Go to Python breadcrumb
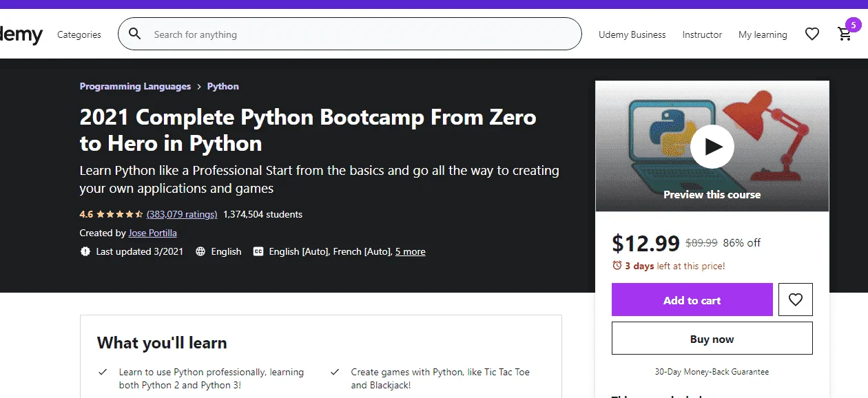Screen dimensions: 868x398 tap(223, 86)
